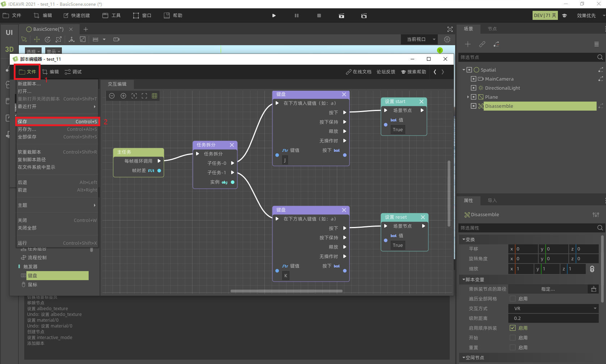Viewport: 606px width, 364px height.
Task: Toggle visibility of Disassemble node
Action: point(474,106)
